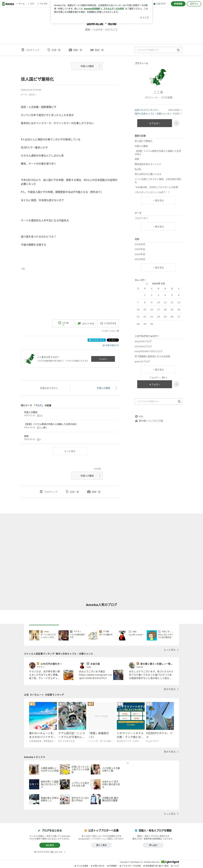Click the B!ブックマーク share button
The height and width of the screenshot is (868, 203).
[x=96, y=340]
